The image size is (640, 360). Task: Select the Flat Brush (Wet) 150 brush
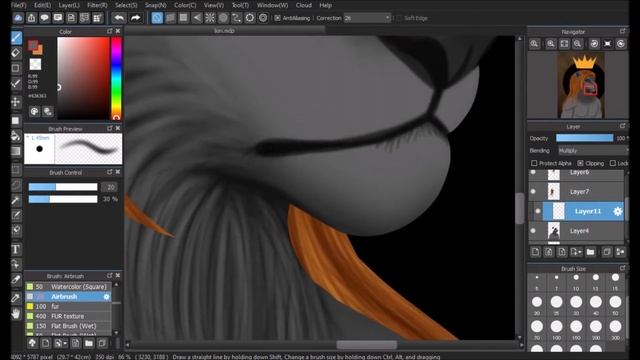[x=68, y=326]
